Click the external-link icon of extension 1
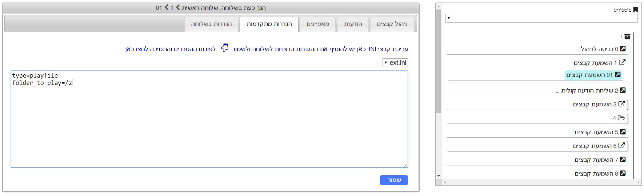Viewport: 644px width, 196px height. coord(622,62)
